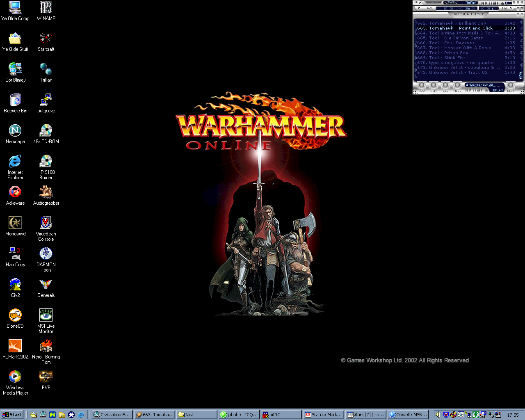The width and height of the screenshot is (525, 420).
Task: Launch the Trillian desktop shortcut
Action: [x=46, y=73]
